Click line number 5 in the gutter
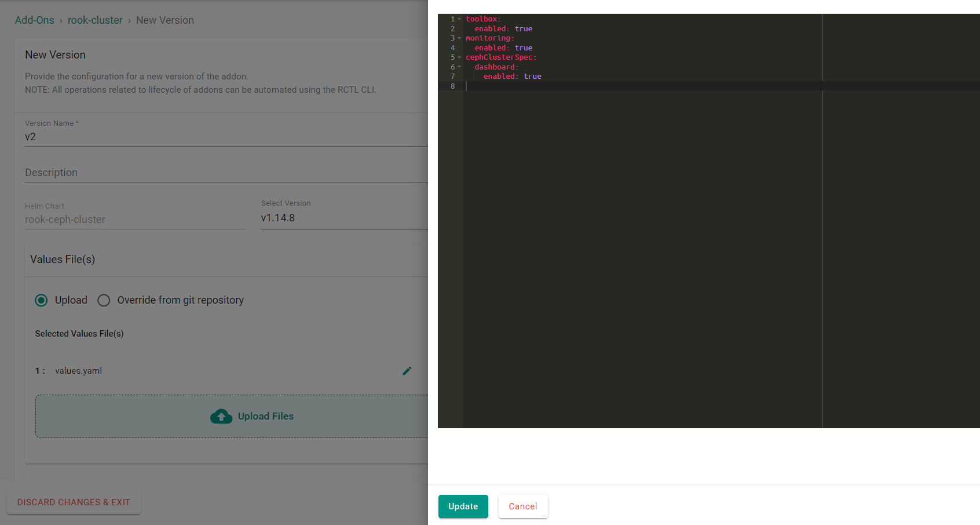 453,57
